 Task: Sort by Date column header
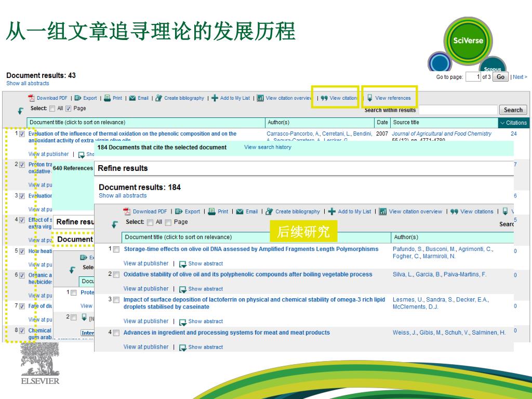(x=382, y=123)
